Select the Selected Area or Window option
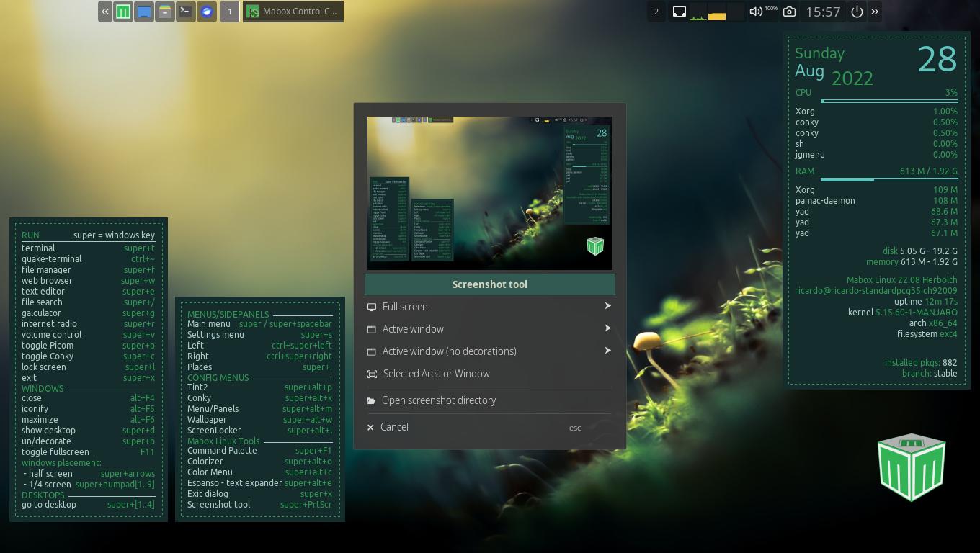This screenshot has width=980, height=553. [489, 374]
